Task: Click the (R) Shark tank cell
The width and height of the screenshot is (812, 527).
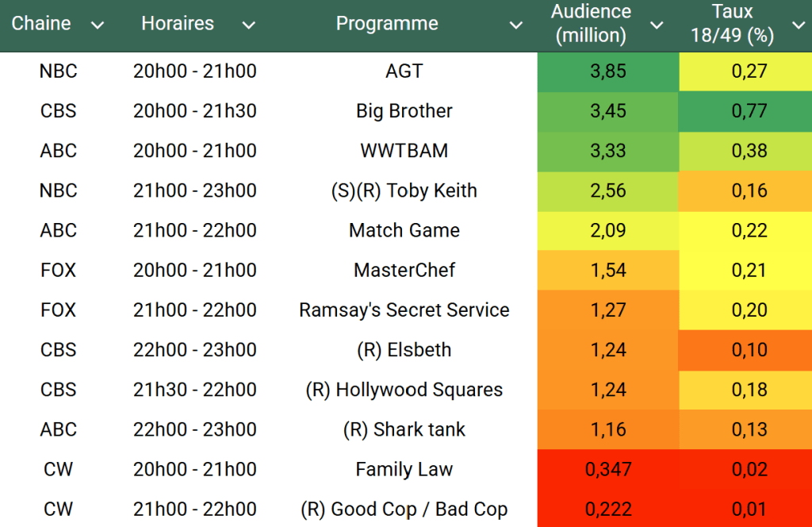Action: pyautogui.click(x=404, y=429)
